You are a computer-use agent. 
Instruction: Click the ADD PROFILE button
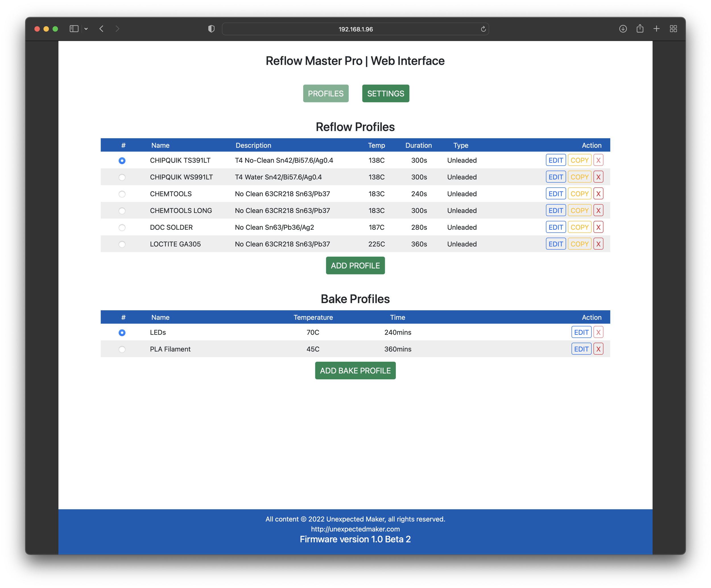pyautogui.click(x=355, y=265)
